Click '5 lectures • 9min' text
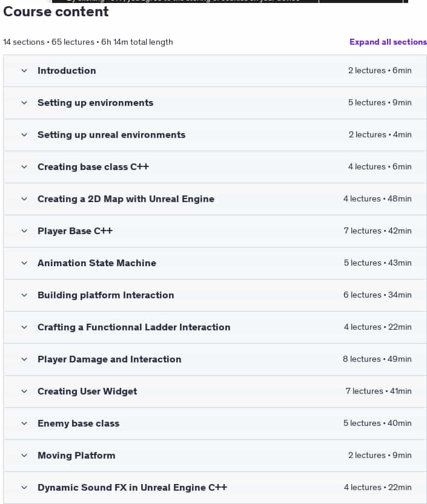427x504 pixels. pos(380,102)
